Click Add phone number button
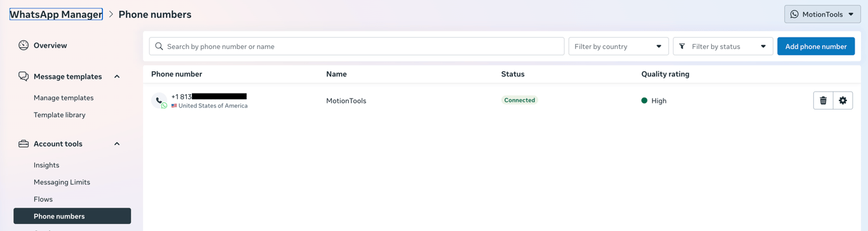Image resolution: width=868 pixels, height=231 pixels. tap(816, 46)
